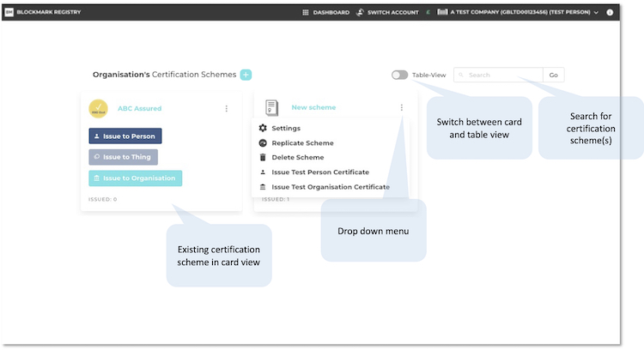
Task: Click the New scheme document icon
Action: pyautogui.click(x=271, y=108)
